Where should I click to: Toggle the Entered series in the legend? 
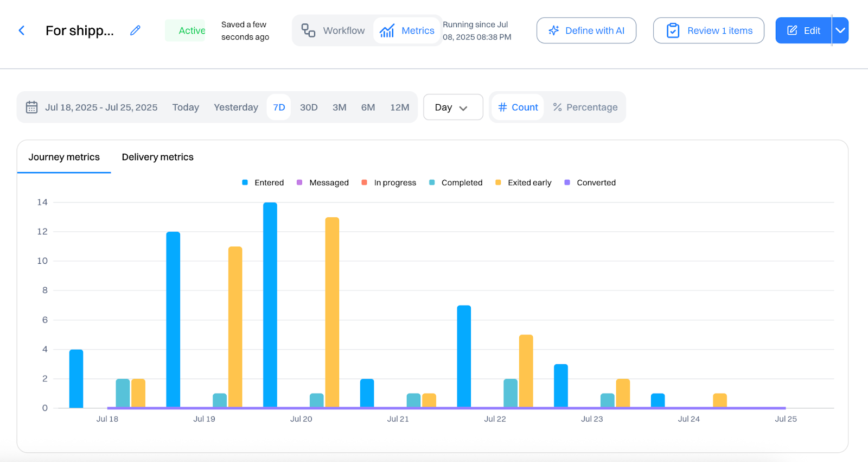263,182
